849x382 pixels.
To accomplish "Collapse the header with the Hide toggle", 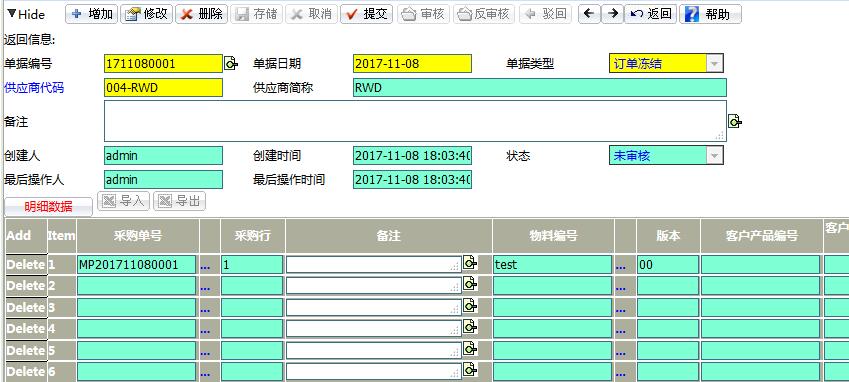I will (x=25, y=14).
